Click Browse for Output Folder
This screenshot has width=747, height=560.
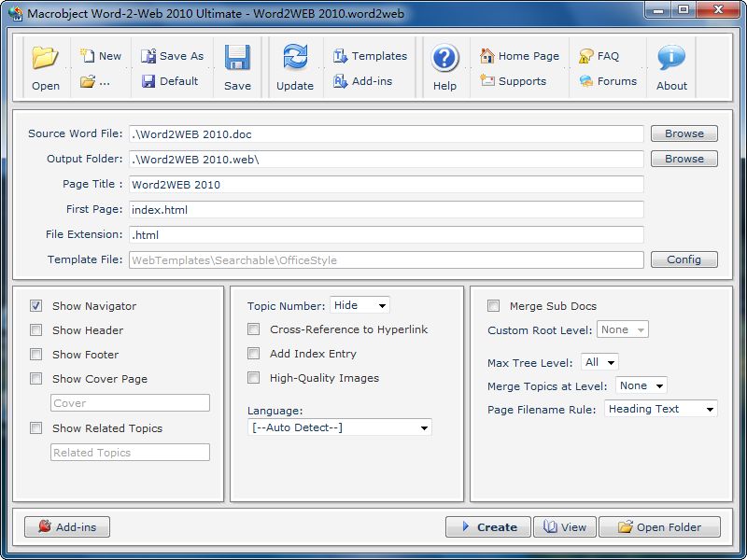pyautogui.click(x=684, y=159)
